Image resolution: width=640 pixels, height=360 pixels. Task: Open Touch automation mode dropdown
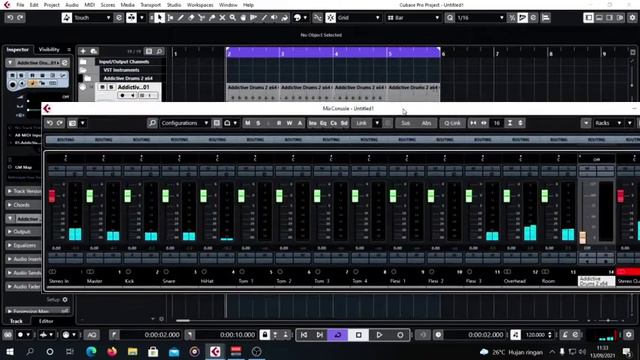92,18
